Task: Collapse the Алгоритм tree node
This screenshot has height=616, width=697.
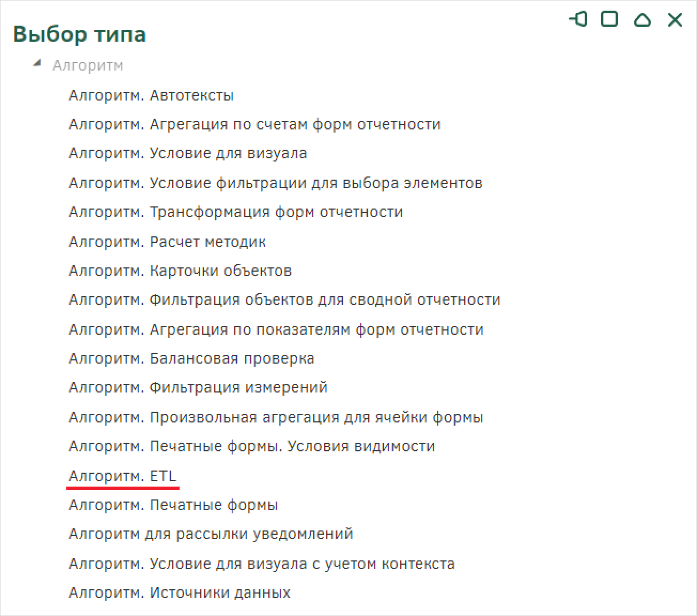Action: tap(36, 64)
